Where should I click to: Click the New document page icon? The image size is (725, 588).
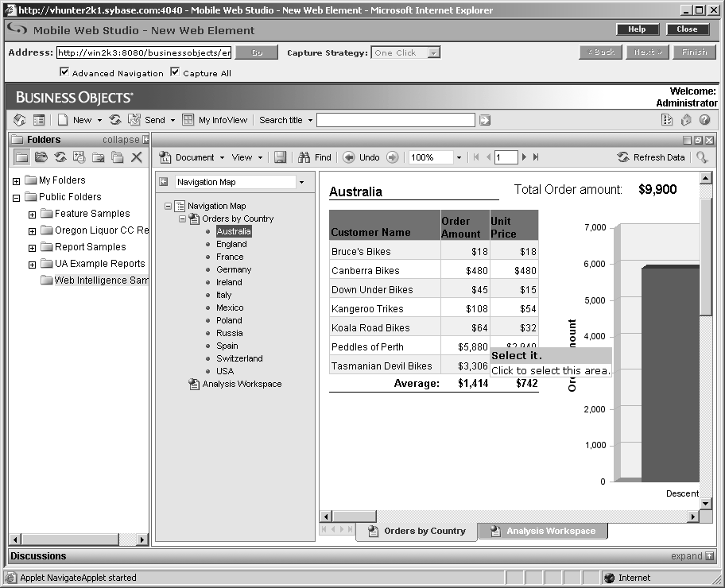coord(63,120)
